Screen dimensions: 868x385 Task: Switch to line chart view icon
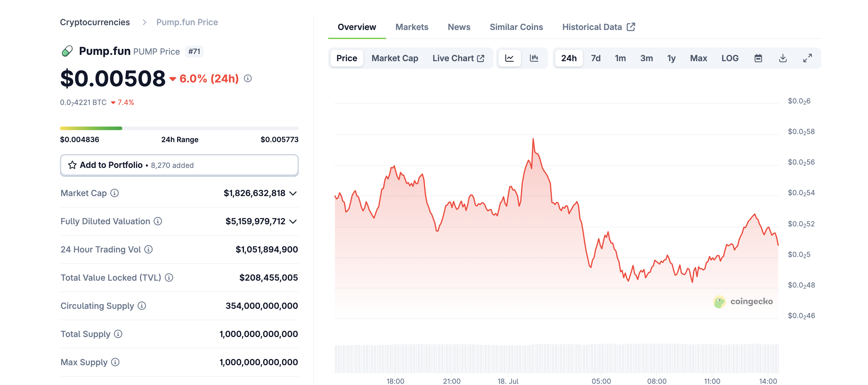point(510,58)
